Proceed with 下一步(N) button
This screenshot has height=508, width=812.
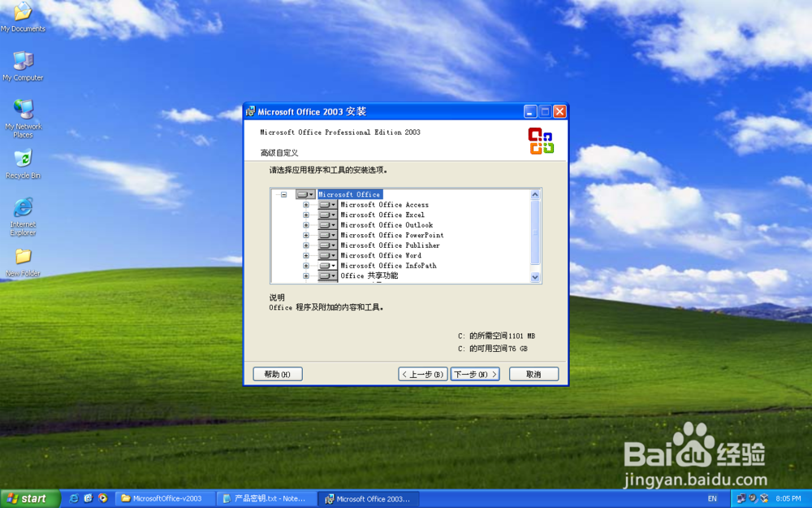475,374
